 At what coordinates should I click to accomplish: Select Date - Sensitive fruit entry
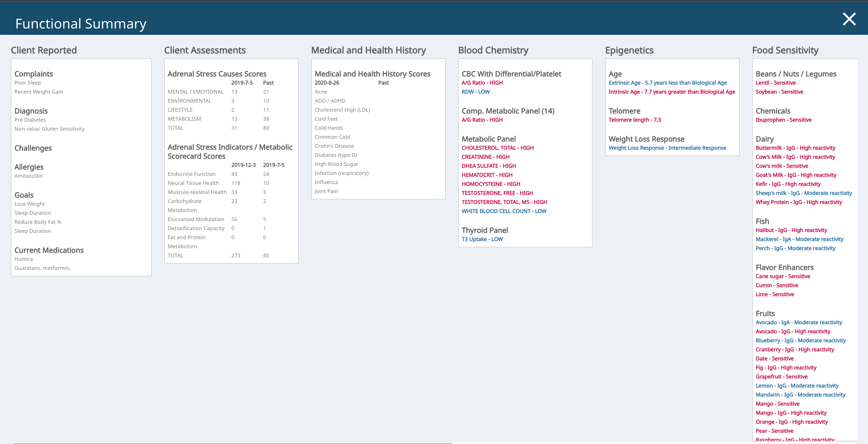(774, 359)
